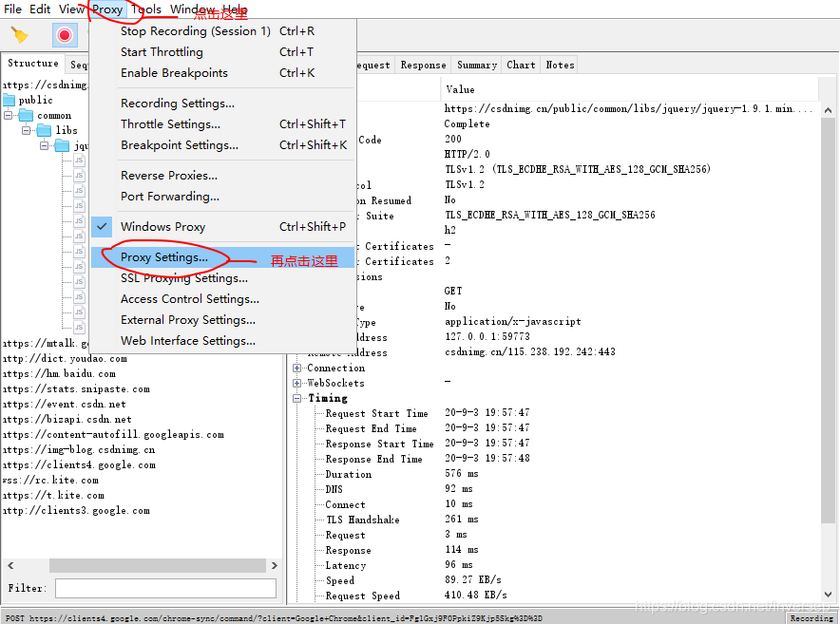Viewport: 840px width, 624px height.
Task: Open the public folder icon
Action: [9, 100]
